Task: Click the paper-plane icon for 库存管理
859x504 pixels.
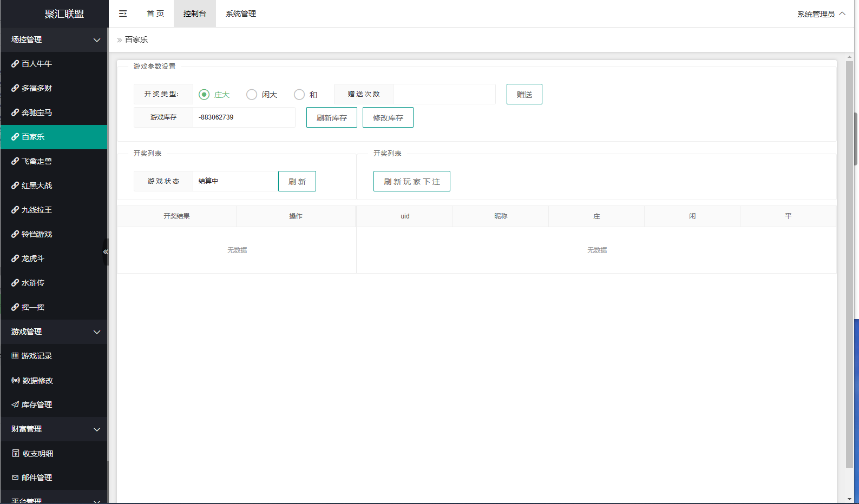Action: tap(15, 404)
